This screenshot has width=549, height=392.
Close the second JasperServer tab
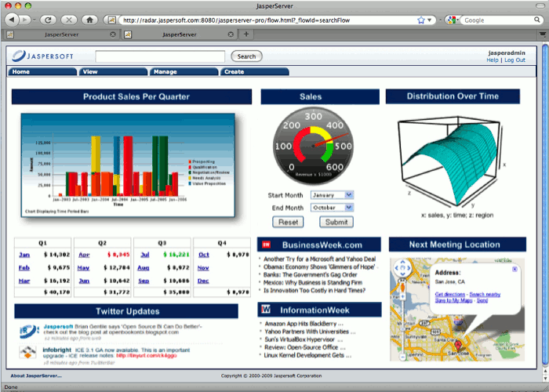[x=231, y=34]
